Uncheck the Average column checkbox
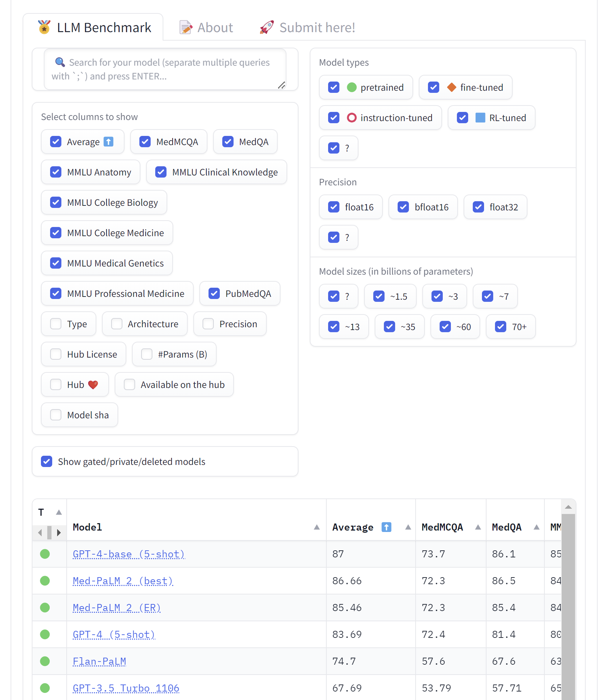Image resolution: width=616 pixels, height=700 pixels. (56, 142)
